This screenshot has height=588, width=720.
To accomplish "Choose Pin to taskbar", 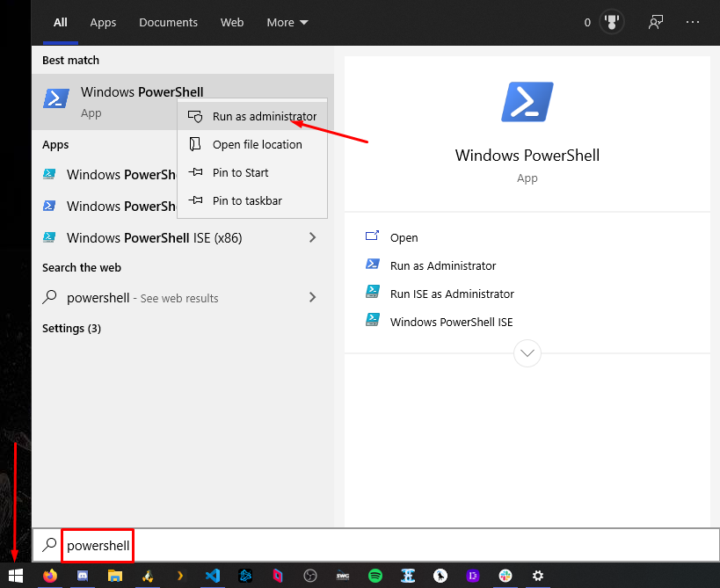I will point(252,200).
